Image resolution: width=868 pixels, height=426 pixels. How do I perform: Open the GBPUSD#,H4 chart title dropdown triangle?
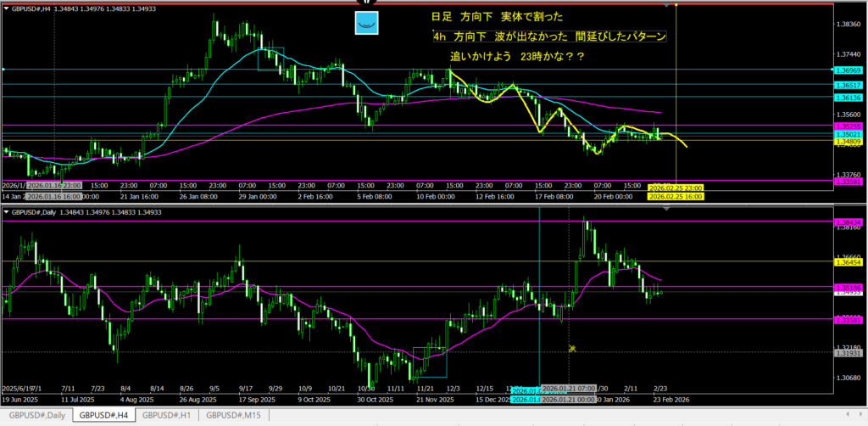[x=7, y=8]
